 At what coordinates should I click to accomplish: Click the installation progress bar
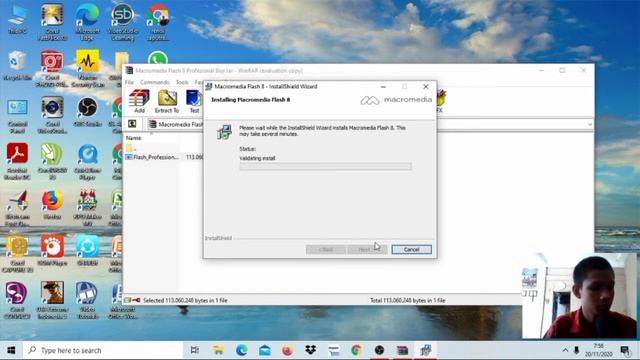[x=325, y=167]
